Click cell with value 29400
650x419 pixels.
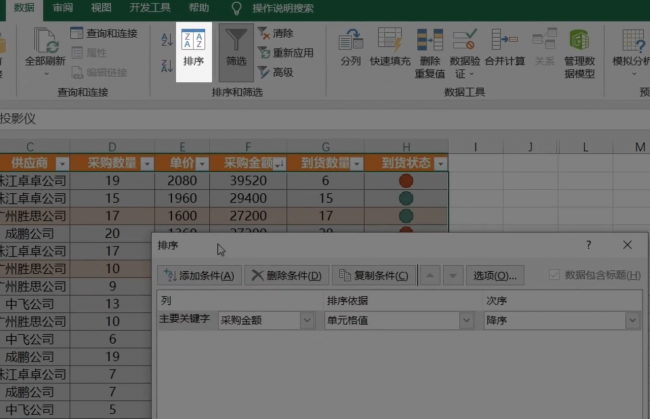[248, 199]
